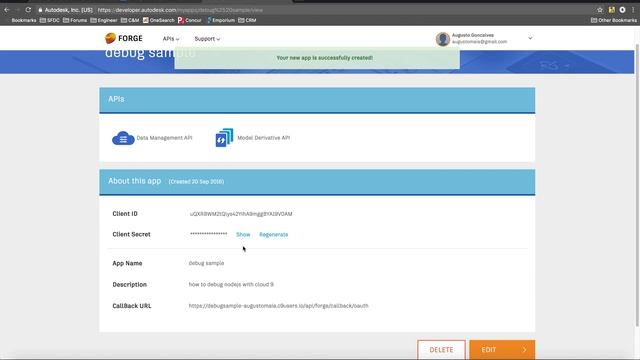Click the Data Management API cloud icon

[123, 138]
